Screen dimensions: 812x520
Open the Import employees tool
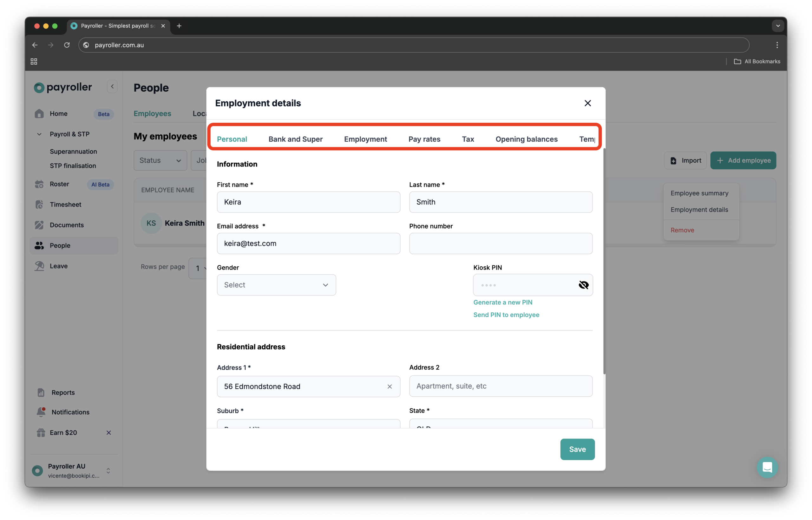[x=685, y=160]
